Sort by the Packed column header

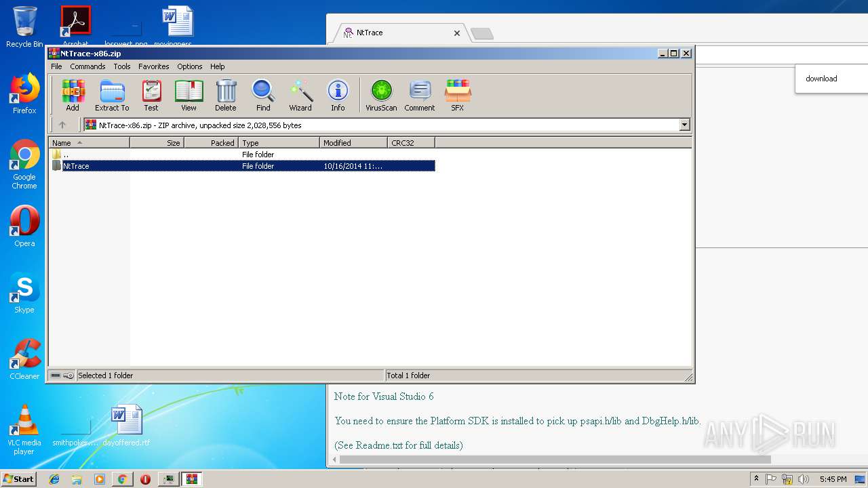tap(211, 143)
